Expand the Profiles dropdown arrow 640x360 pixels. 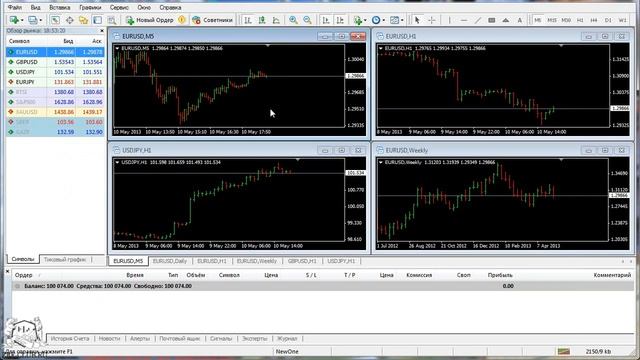(40, 20)
